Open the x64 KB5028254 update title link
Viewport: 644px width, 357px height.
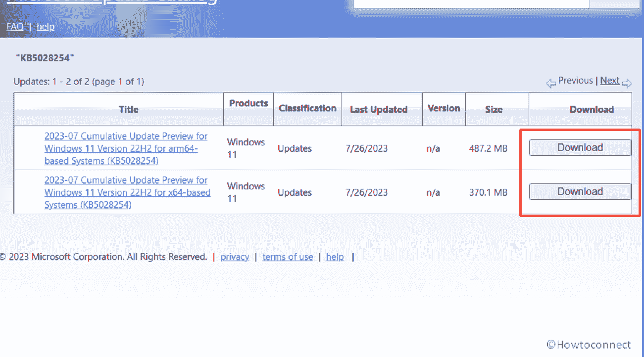click(127, 192)
